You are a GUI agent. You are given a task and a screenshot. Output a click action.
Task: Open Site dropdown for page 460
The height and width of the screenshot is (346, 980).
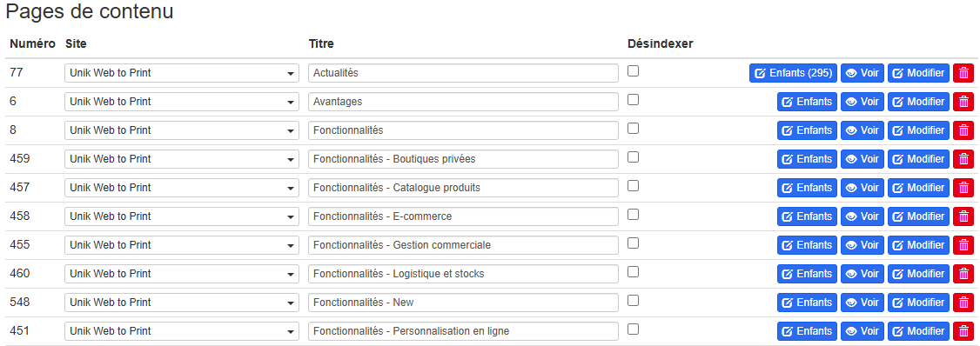coord(182,274)
